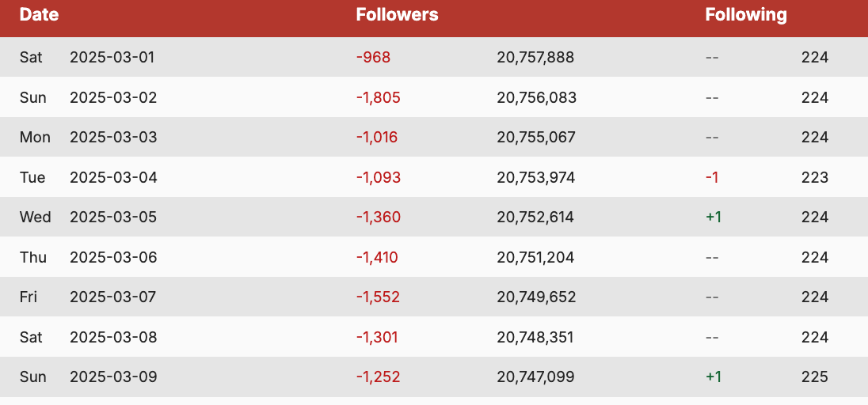The width and height of the screenshot is (868, 405).
Task: Select the 2025-03-01 date cell
Action: pos(112,57)
